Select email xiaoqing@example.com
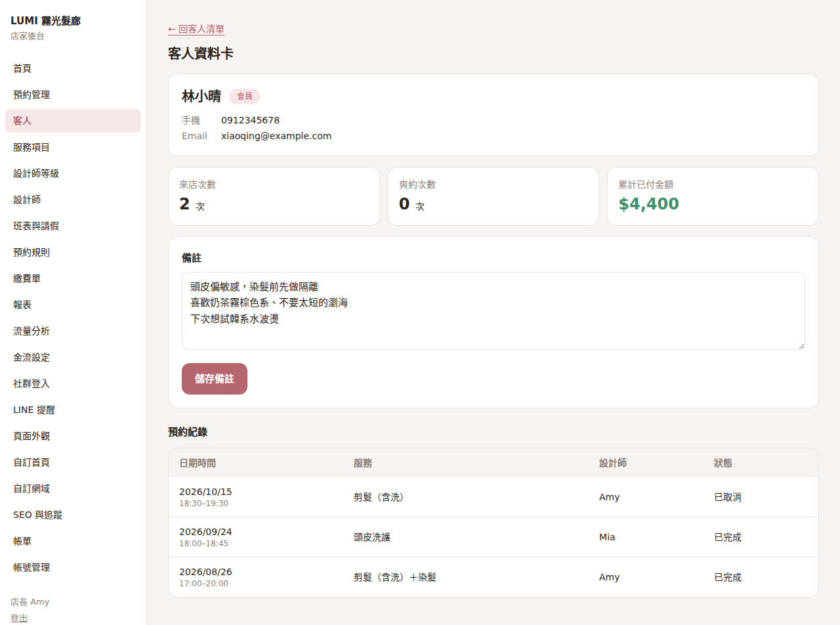The width and height of the screenshot is (840, 625). point(276,136)
